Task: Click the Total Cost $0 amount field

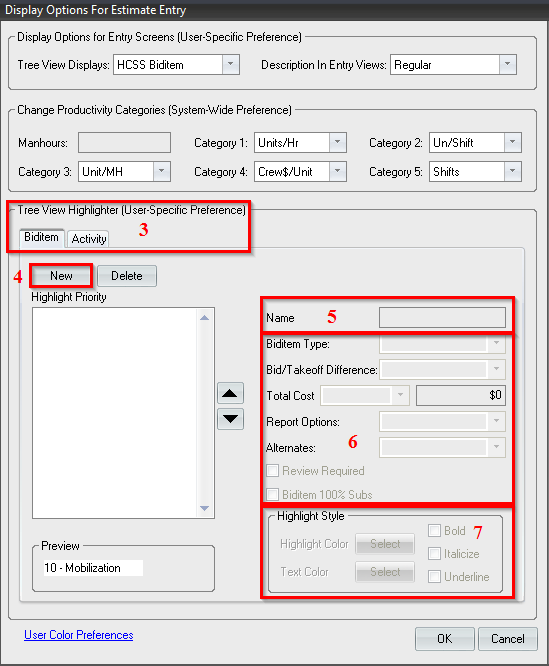Action: click(461, 395)
